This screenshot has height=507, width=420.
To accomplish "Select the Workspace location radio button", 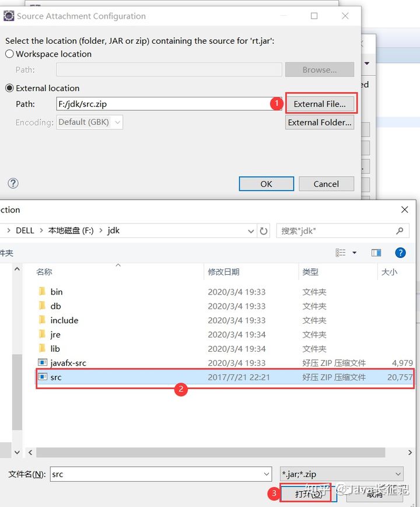I will [9, 54].
